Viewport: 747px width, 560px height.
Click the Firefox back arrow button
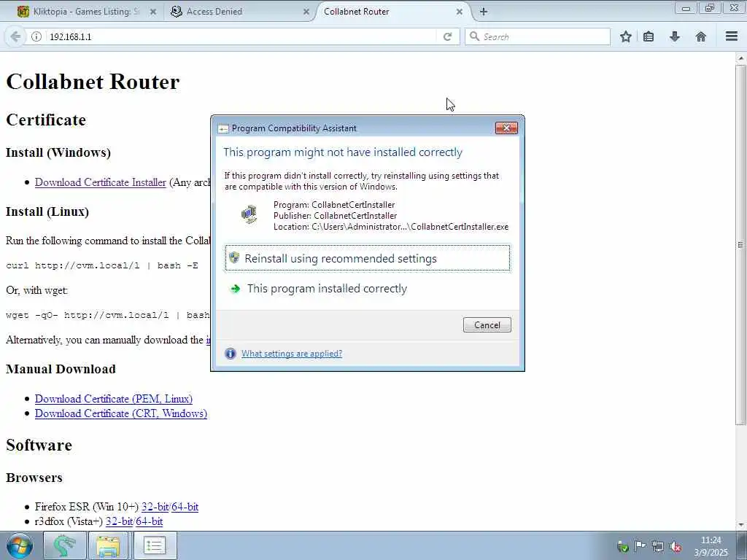tap(15, 36)
